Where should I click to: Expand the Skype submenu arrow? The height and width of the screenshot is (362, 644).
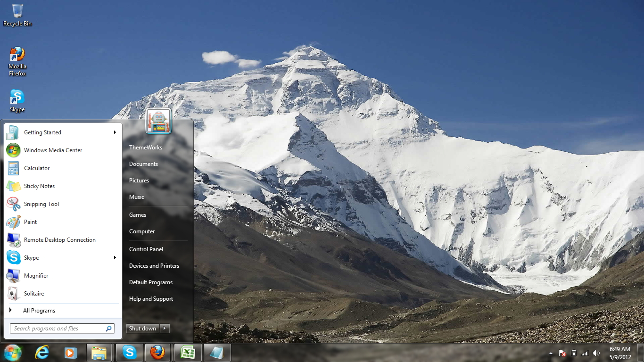[x=115, y=257]
